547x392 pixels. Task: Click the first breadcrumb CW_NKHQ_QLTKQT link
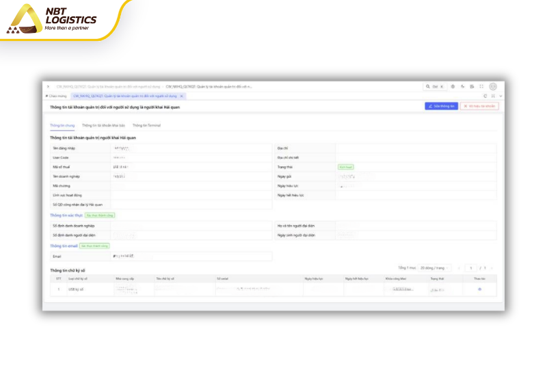108,87
